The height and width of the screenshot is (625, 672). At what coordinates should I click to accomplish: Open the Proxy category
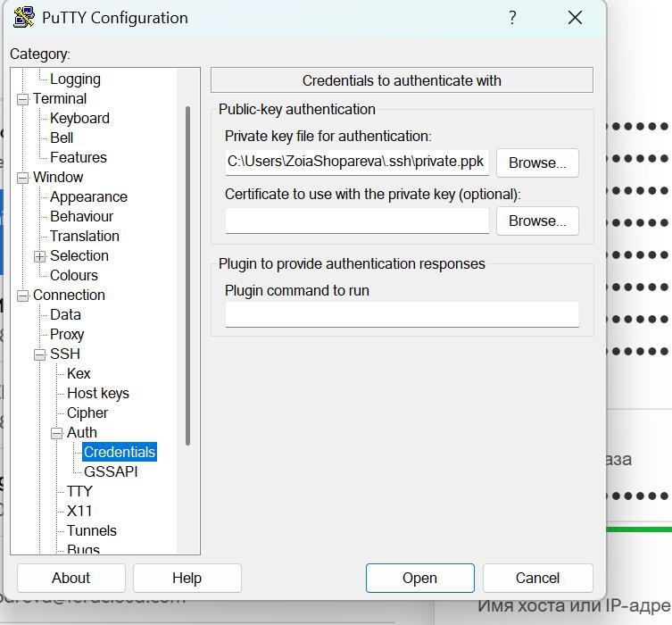pyautogui.click(x=67, y=334)
